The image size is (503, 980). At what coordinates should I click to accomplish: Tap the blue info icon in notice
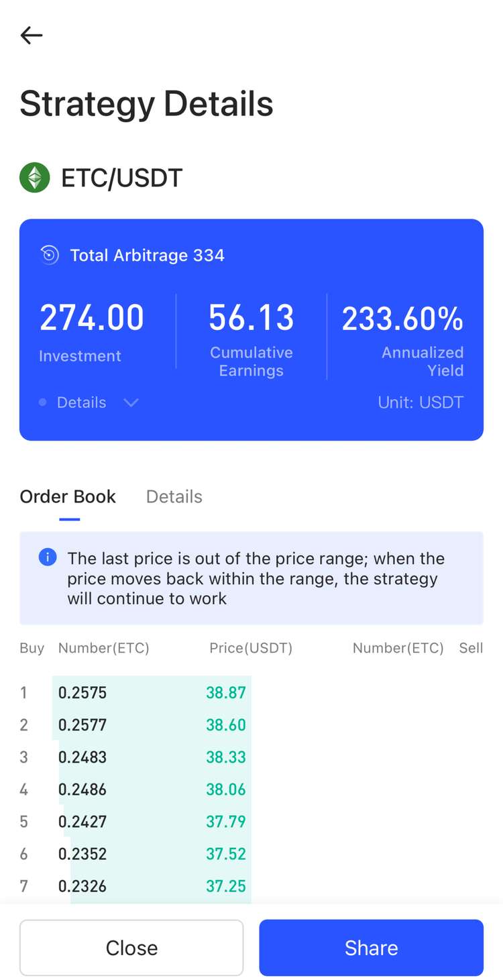coord(48,557)
